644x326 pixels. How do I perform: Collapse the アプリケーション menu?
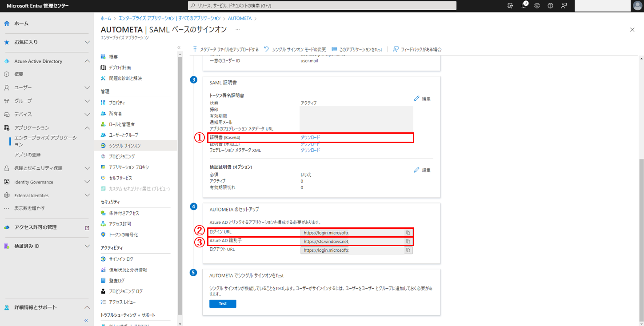coord(87,127)
